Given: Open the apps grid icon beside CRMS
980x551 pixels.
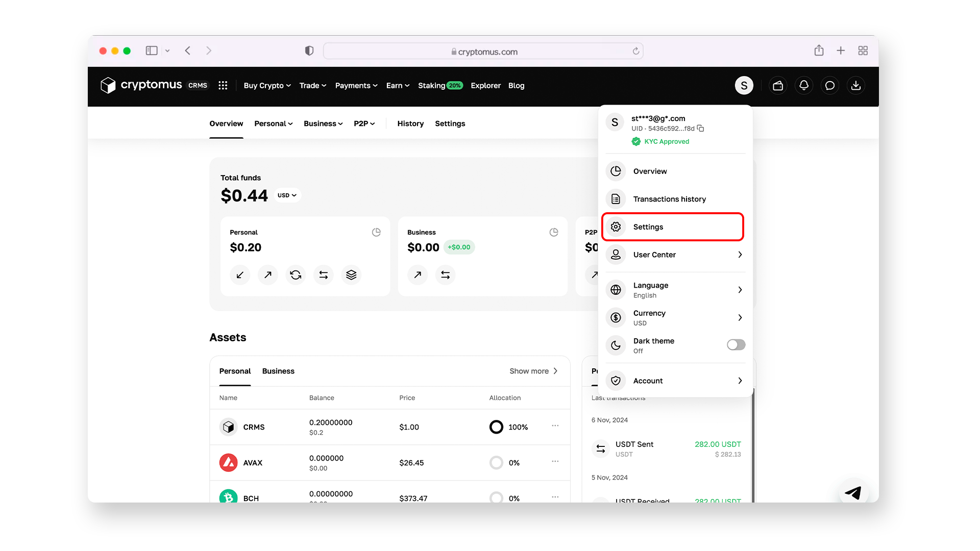Looking at the screenshot, I should point(223,86).
